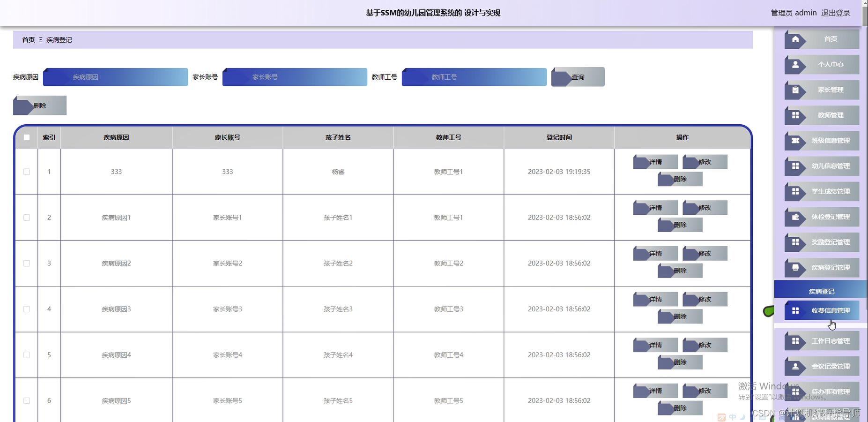View 详情 for row 疾病原因4
The image size is (868, 422).
655,345
